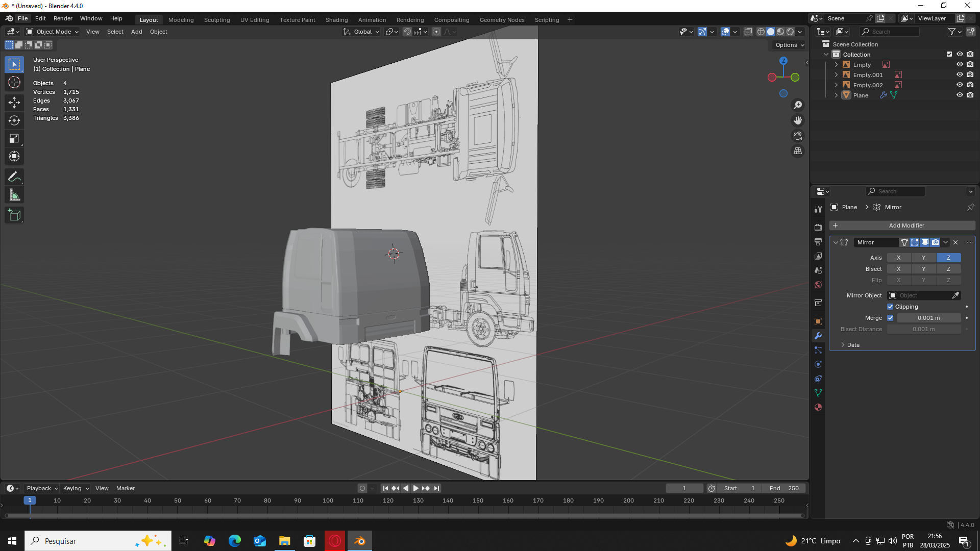Viewport: 980px width, 551px height.
Task: Select the Add Cube tool
Action: click(x=14, y=215)
